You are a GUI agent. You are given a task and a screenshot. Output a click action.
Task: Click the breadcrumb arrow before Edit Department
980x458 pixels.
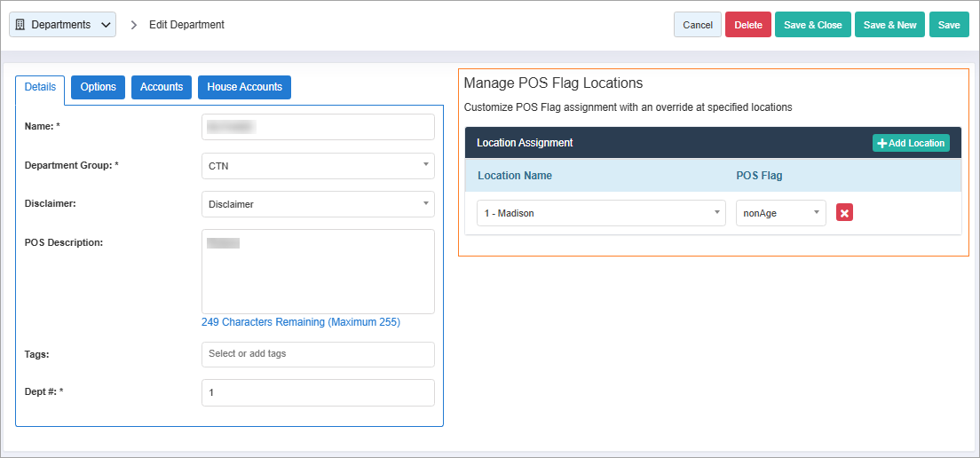(134, 25)
